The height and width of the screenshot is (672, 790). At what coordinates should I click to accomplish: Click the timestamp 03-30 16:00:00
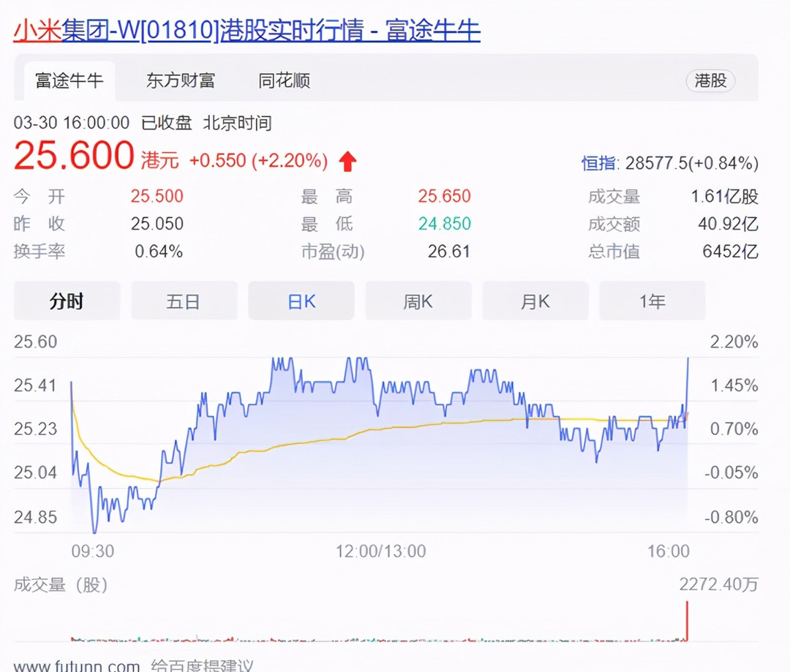[x=72, y=123]
